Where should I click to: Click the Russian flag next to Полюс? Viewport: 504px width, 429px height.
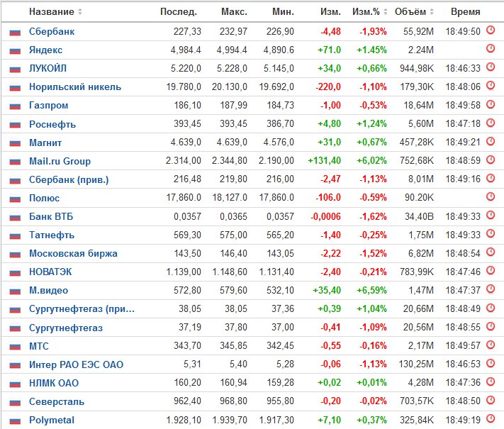point(15,199)
